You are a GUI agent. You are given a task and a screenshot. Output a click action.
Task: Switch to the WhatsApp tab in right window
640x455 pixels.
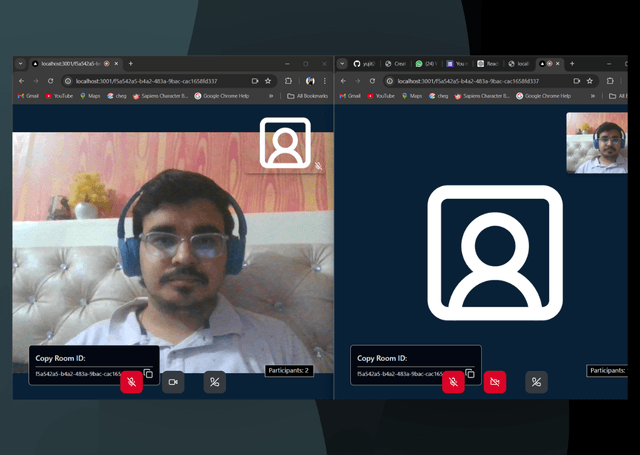[x=426, y=64]
